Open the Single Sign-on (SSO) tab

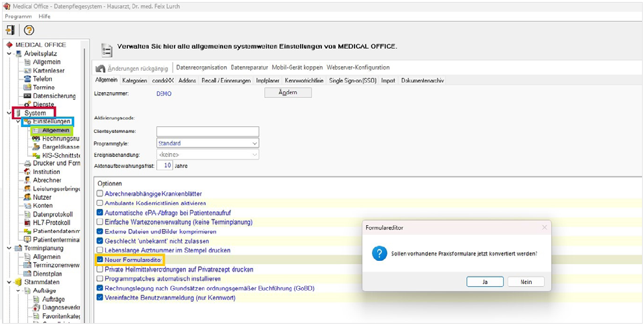(x=353, y=81)
